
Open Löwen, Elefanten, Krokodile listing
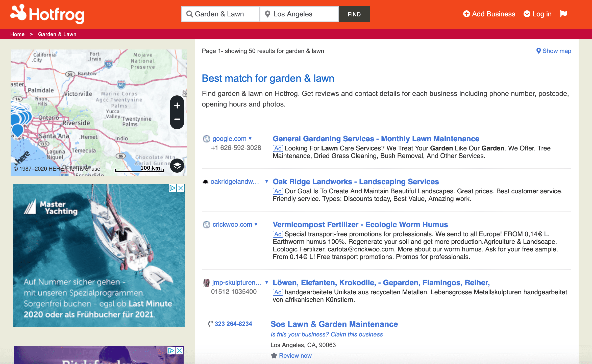(381, 282)
